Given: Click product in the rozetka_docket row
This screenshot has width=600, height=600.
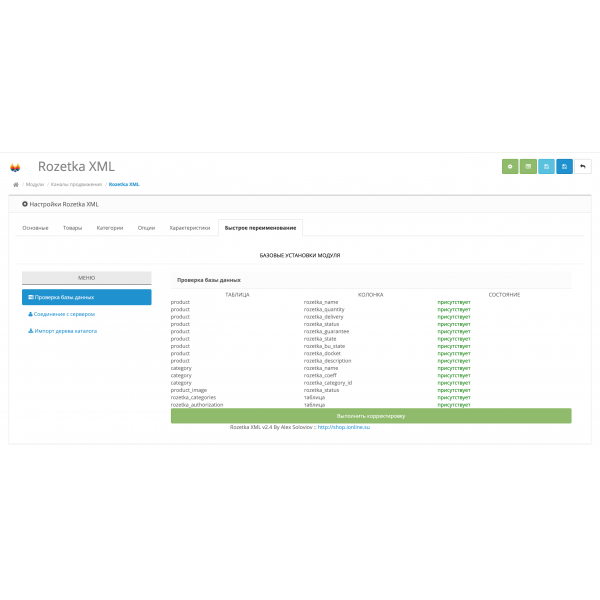Looking at the screenshot, I should click(180, 353).
